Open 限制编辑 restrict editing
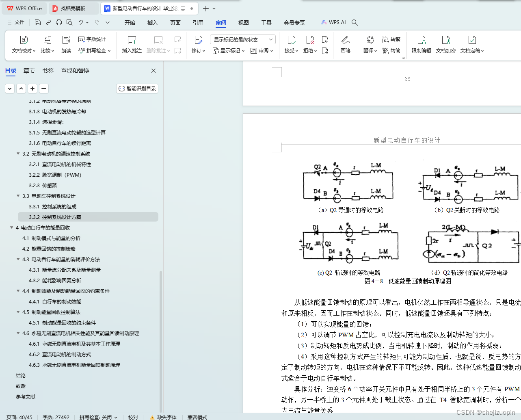 [422, 44]
